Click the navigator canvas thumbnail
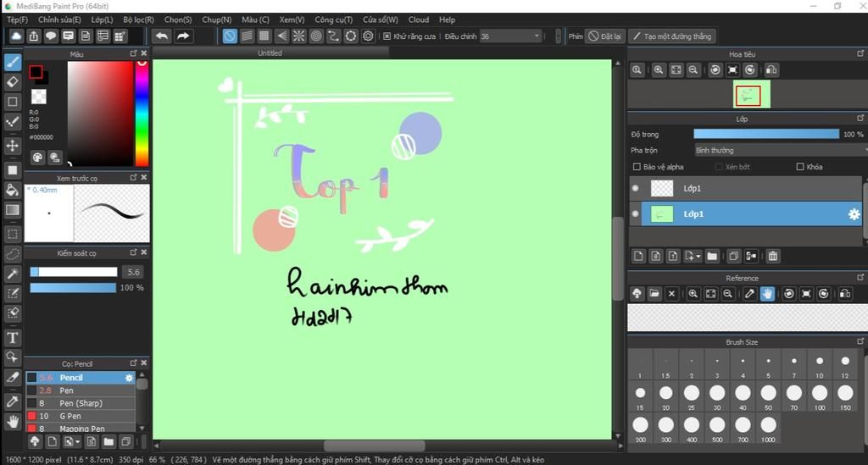 click(751, 95)
